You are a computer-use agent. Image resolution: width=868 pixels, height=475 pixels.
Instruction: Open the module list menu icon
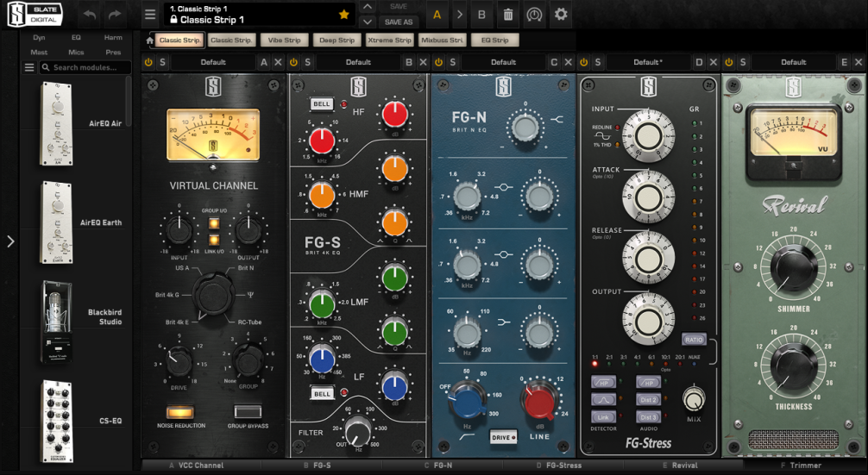[29, 67]
